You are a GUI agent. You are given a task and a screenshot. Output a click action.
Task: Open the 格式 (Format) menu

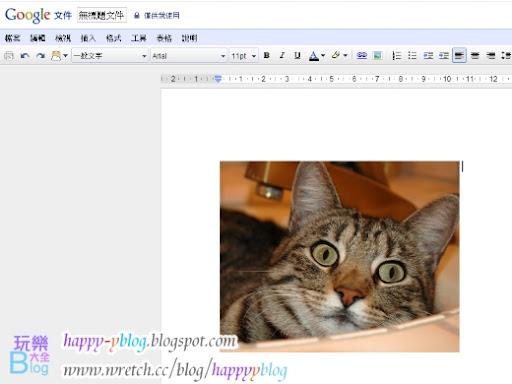pyautogui.click(x=114, y=38)
